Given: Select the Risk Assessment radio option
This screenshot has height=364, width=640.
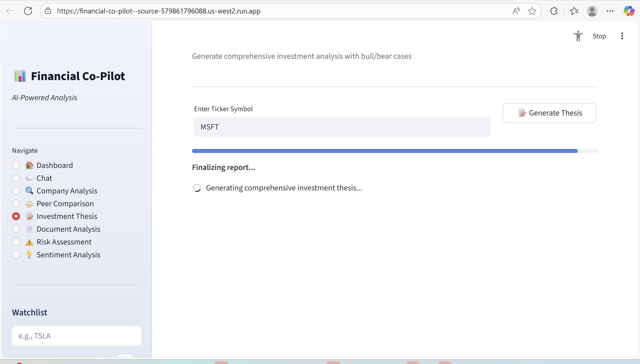Looking at the screenshot, I should 16,242.
